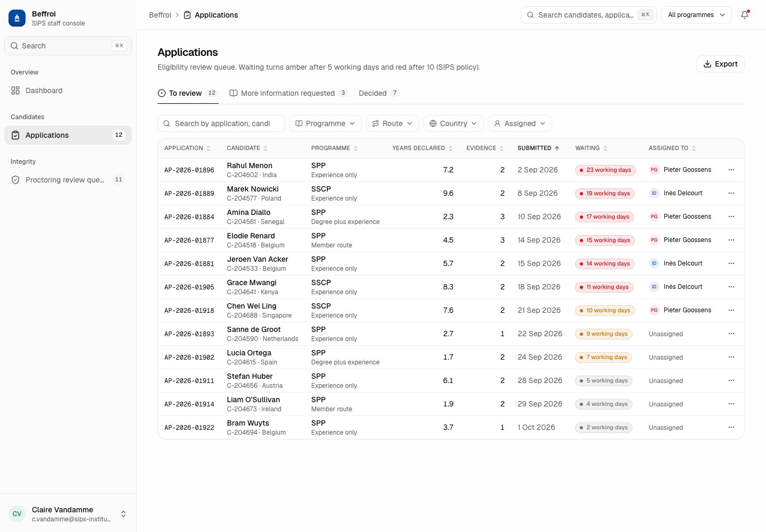The height and width of the screenshot is (532, 766).
Task: Focus the Search by application filter field
Action: point(221,123)
